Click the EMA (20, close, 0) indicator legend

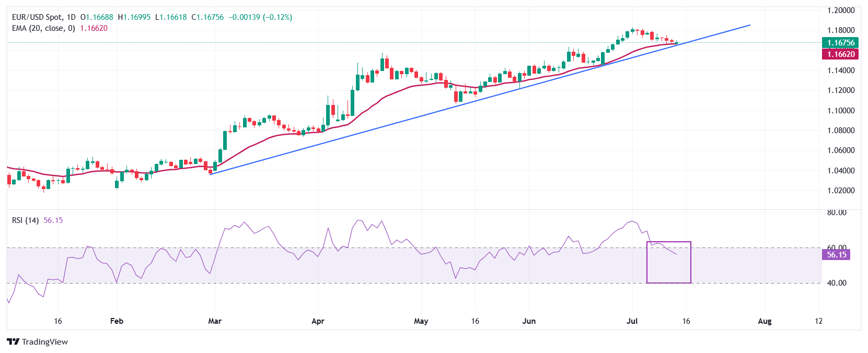(43, 28)
